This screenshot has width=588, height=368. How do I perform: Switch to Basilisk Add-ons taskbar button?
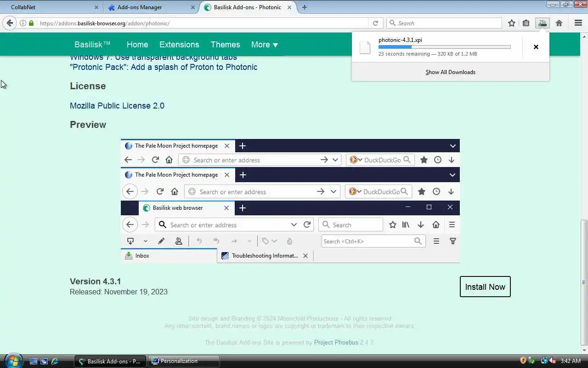(x=110, y=361)
